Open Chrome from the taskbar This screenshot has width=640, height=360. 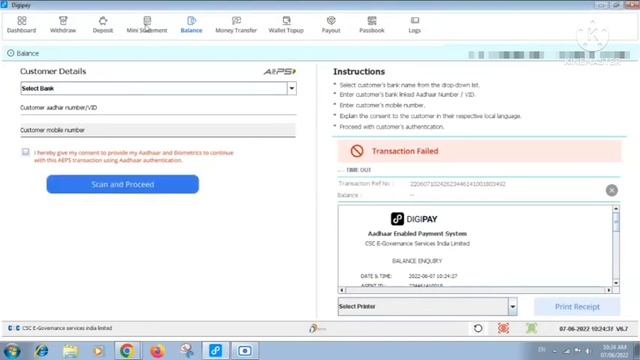(127, 351)
